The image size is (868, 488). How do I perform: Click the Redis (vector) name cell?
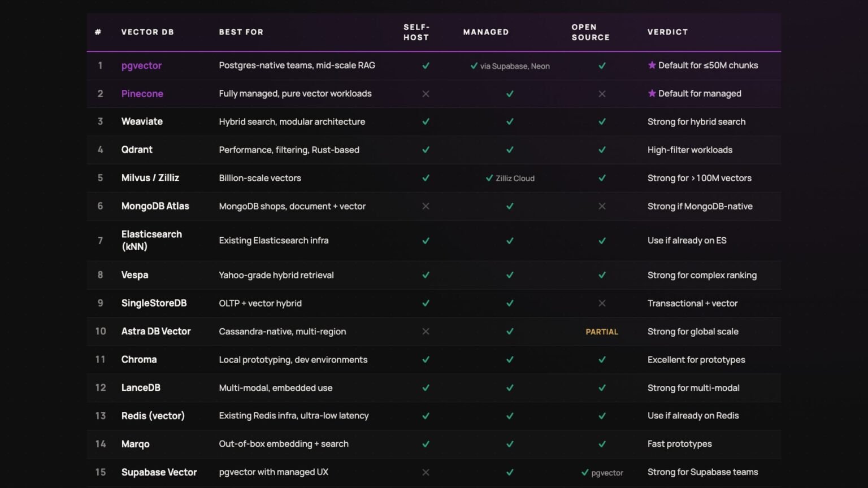click(153, 416)
